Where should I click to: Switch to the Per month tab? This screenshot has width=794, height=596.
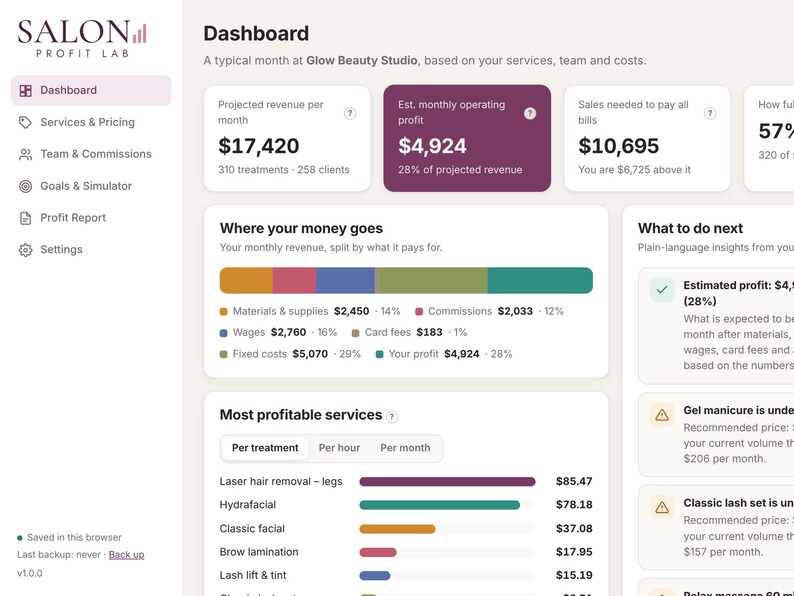point(405,448)
